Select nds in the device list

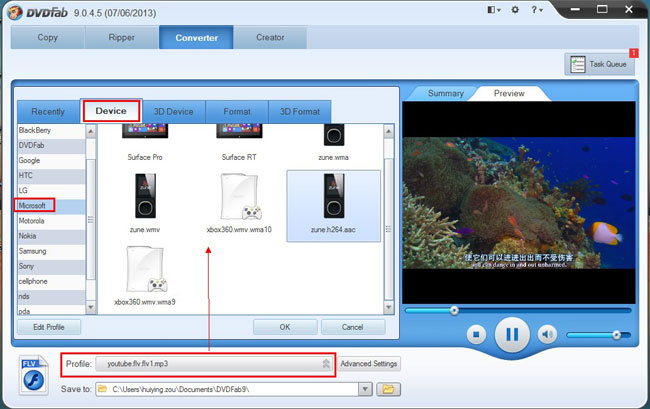click(51, 296)
